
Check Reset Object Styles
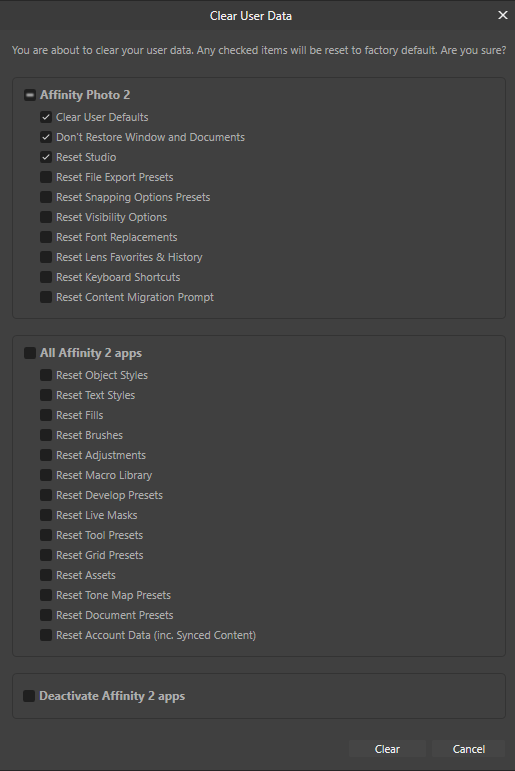[46, 375]
